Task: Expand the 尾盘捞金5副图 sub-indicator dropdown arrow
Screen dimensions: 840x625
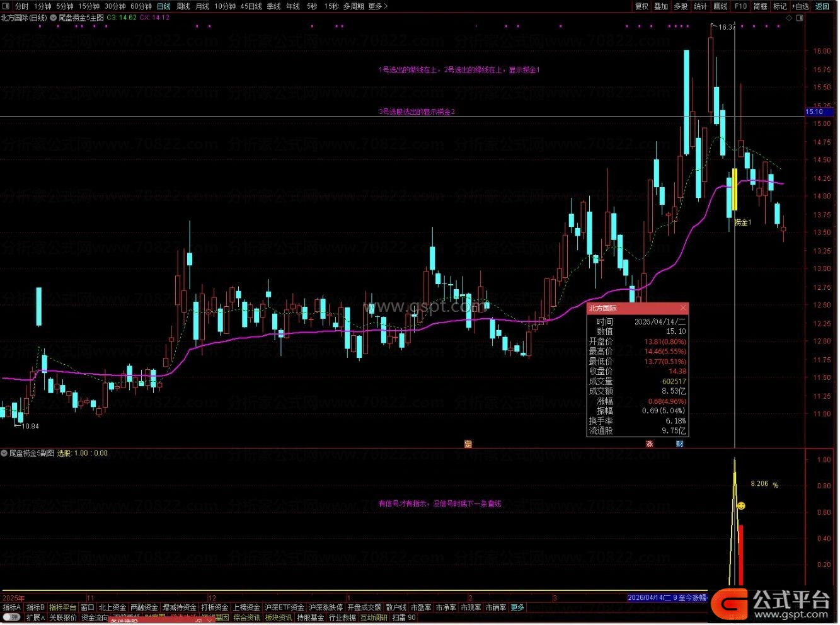Action: (4, 453)
